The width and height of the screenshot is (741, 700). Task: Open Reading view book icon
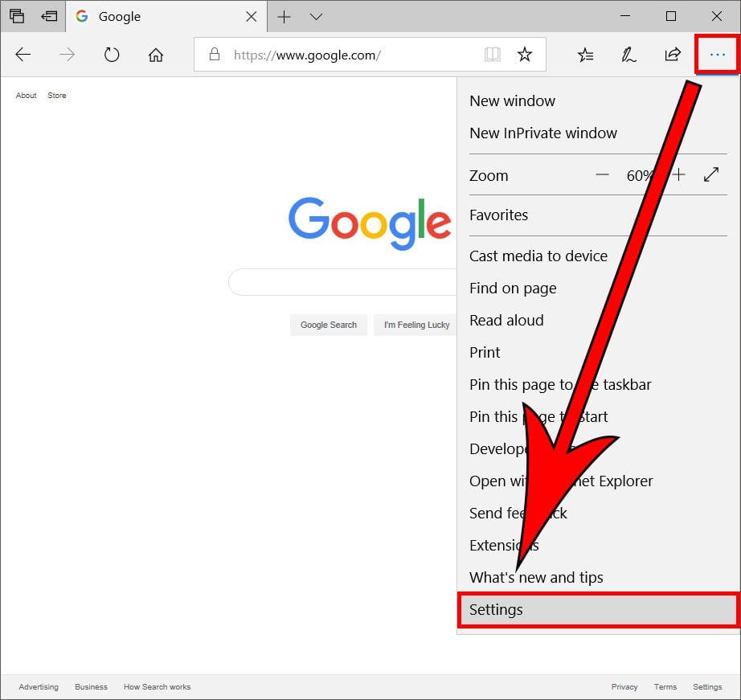coord(492,55)
